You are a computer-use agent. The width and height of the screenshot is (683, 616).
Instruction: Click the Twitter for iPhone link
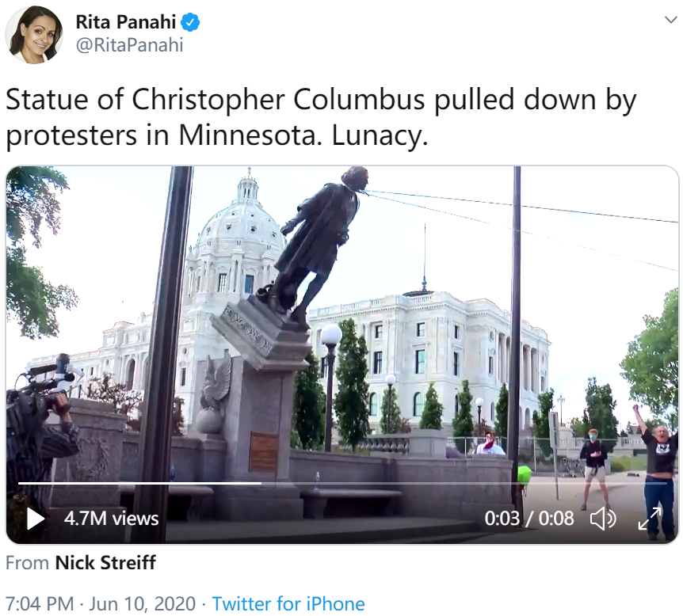288,604
